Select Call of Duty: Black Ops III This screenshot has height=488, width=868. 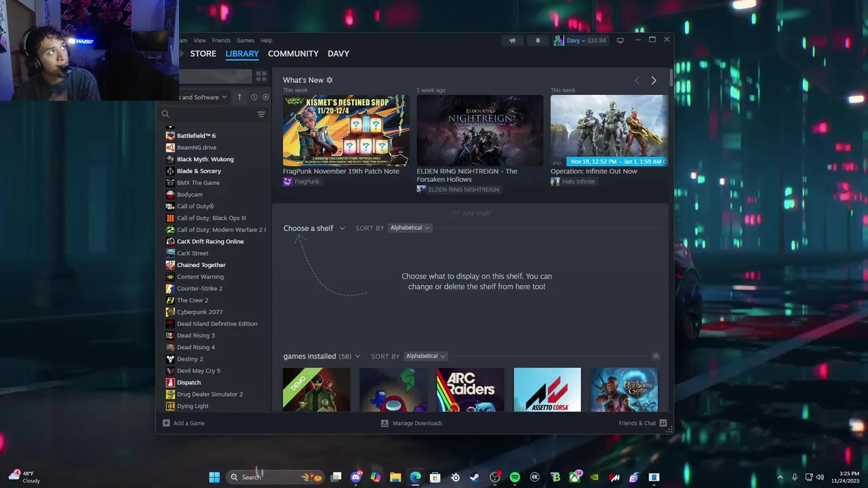(213, 218)
